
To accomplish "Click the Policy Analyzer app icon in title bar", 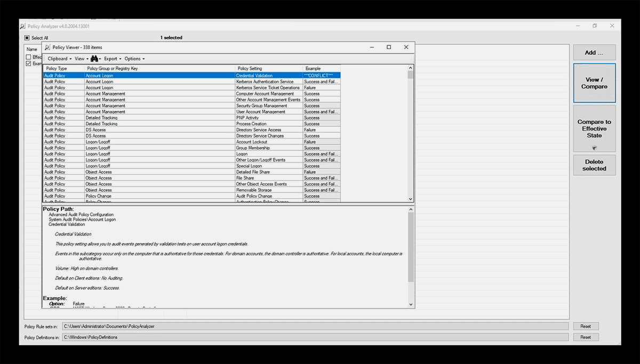I will click(x=22, y=26).
